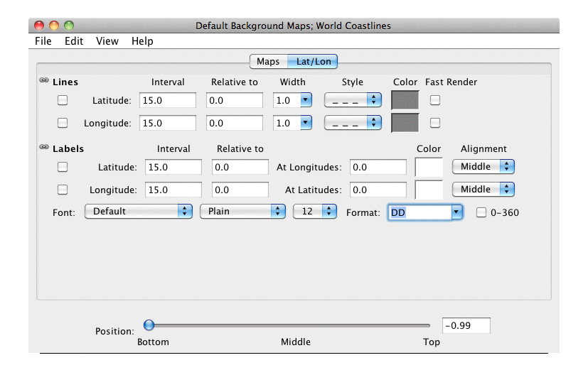The height and width of the screenshot is (392, 588).
Task: Check the 0-360 option
Action: 481,212
